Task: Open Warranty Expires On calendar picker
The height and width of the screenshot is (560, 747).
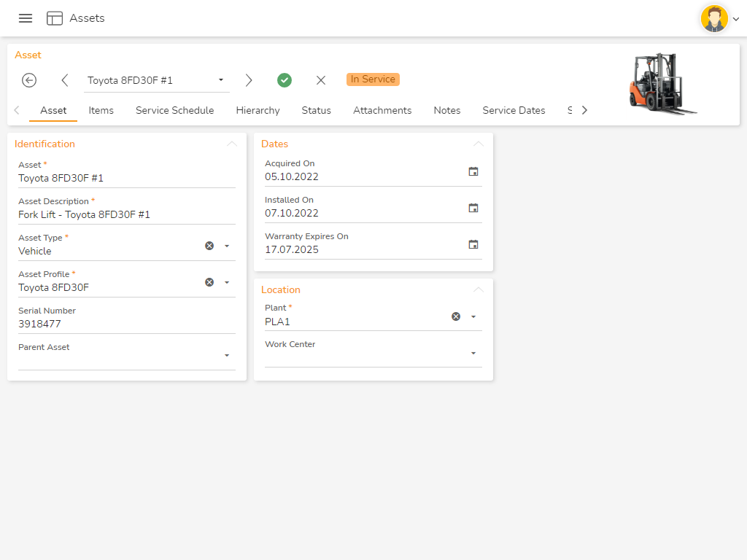Action: point(473,244)
